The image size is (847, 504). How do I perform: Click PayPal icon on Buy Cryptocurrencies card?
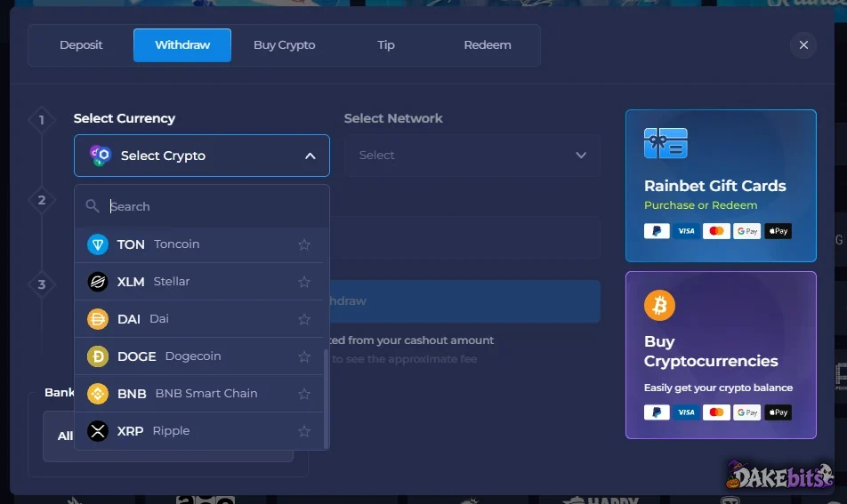[x=657, y=412]
